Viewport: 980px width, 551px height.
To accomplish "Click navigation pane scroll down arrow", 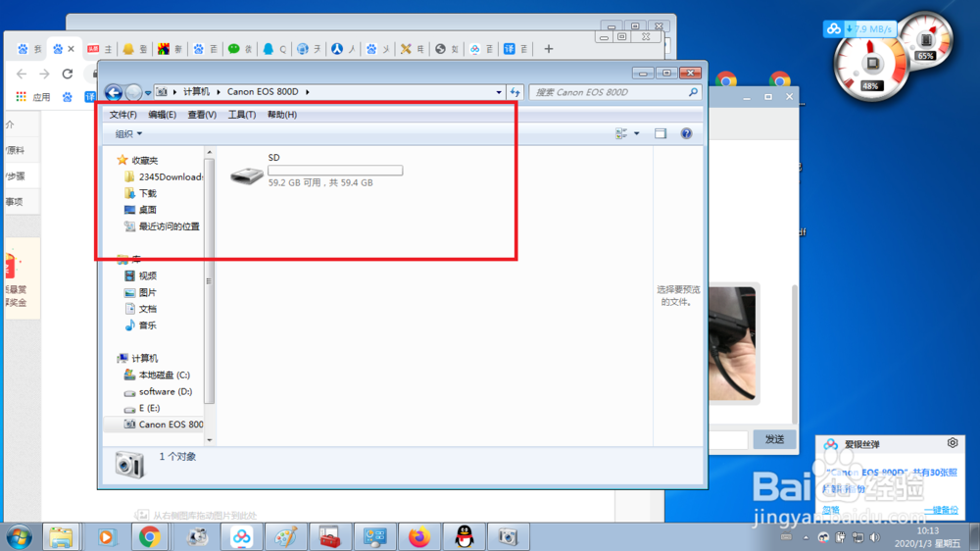I will coord(210,439).
